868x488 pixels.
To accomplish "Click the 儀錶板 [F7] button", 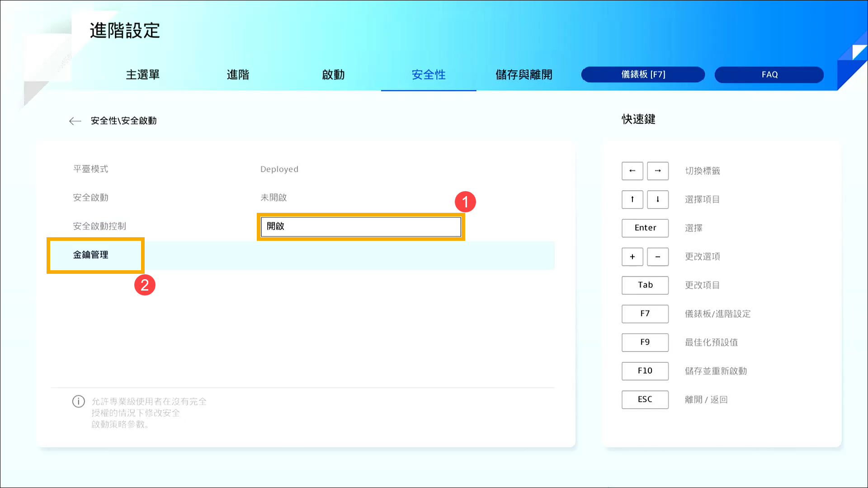I will click(x=643, y=75).
